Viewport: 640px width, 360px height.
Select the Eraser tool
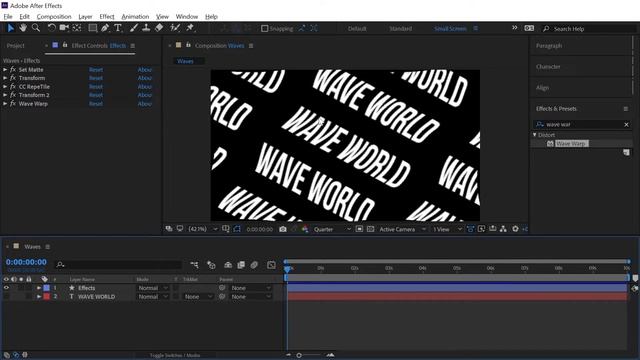159,28
